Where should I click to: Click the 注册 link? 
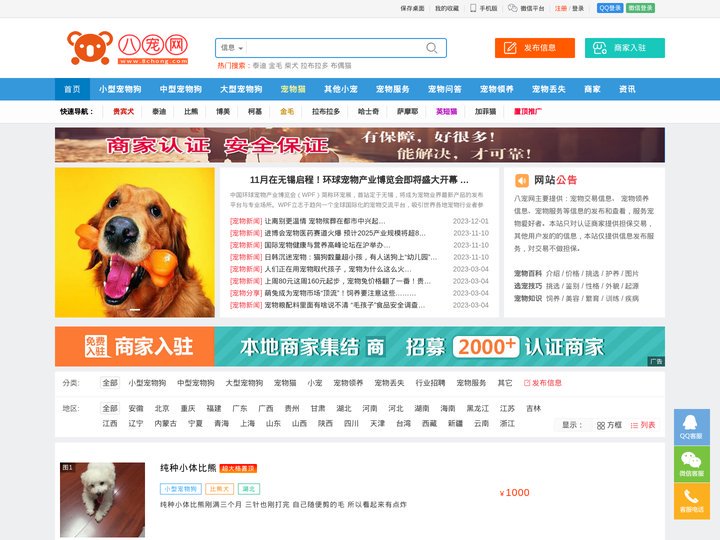[x=561, y=8]
